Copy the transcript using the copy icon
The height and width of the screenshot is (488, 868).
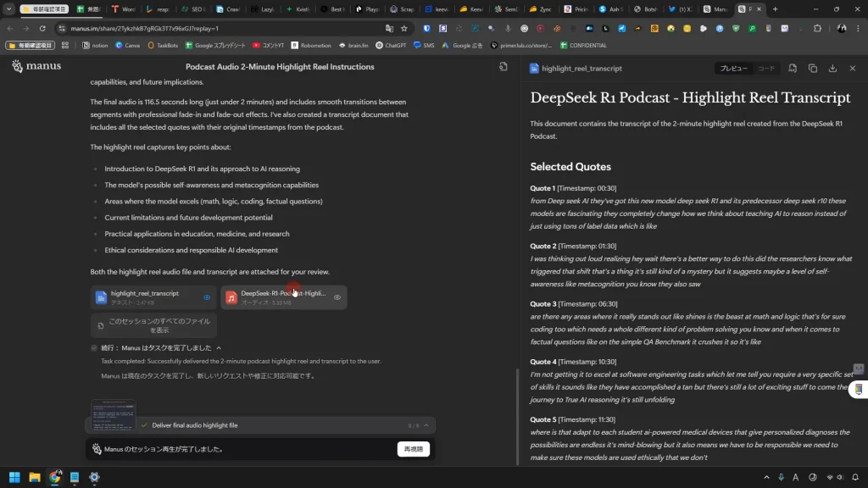[x=813, y=68]
